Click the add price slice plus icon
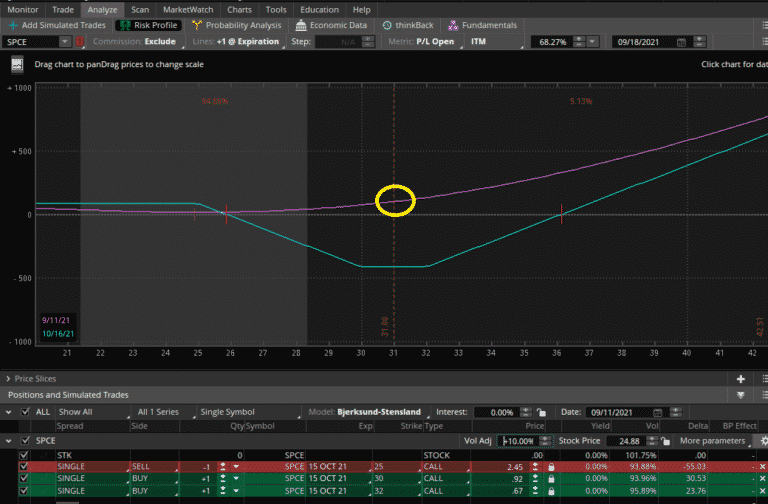 [740, 379]
